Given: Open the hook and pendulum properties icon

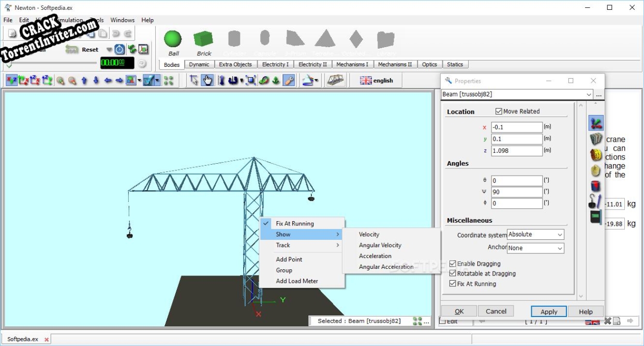Looking at the screenshot, I should 595,201.
